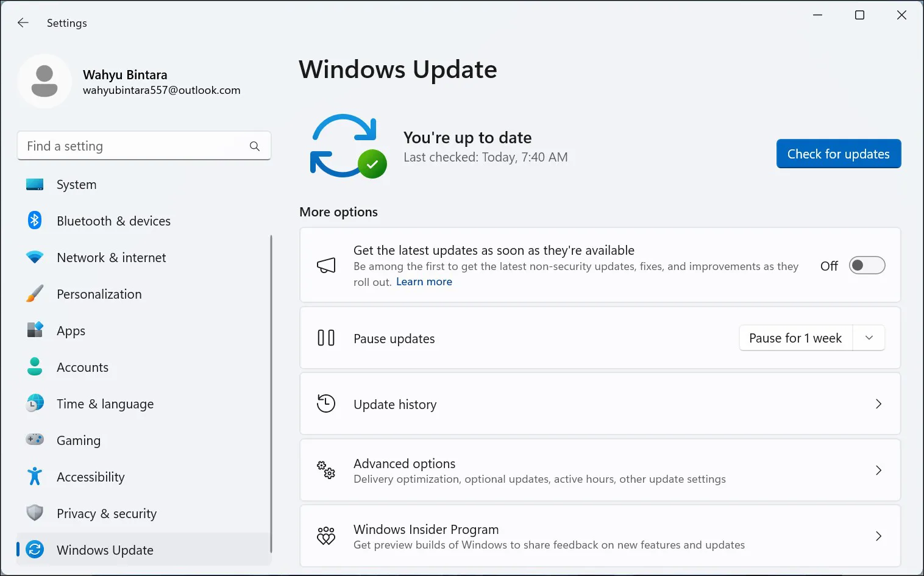Click the Accessibility person icon

(34, 477)
